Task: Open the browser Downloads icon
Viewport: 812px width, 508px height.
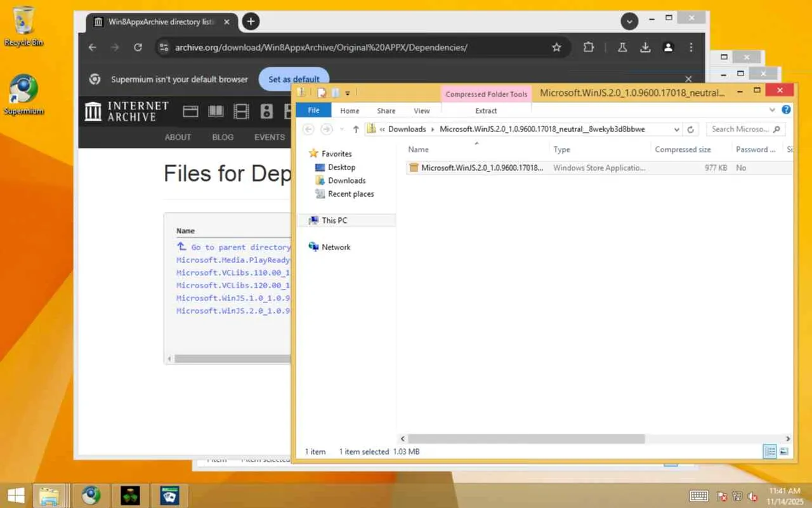Action: tap(645, 47)
